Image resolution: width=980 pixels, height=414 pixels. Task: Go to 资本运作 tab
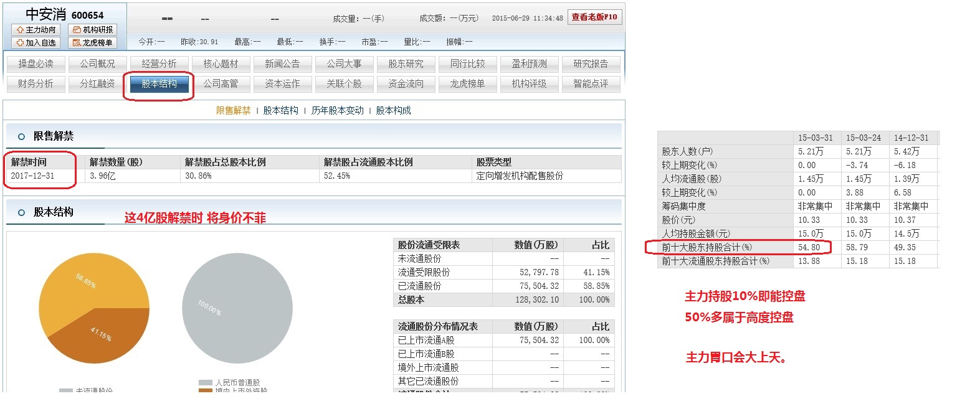(x=282, y=83)
